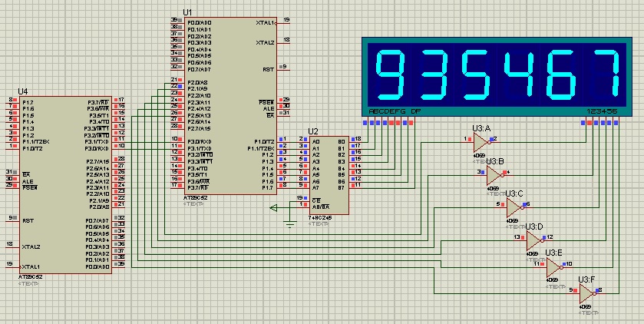
Task: Click the XTAL2 pin label on U4
Action: [31, 246]
